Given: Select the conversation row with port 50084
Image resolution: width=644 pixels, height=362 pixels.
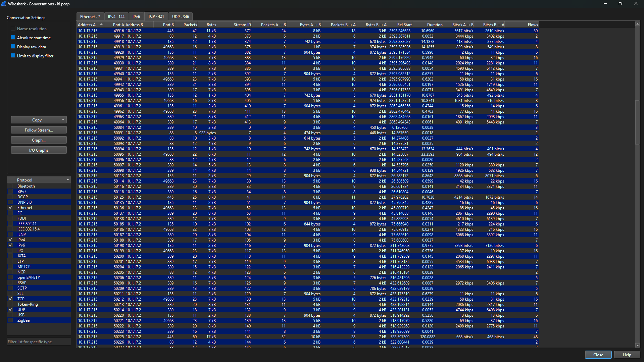Looking at the screenshot, I should pos(308,127).
